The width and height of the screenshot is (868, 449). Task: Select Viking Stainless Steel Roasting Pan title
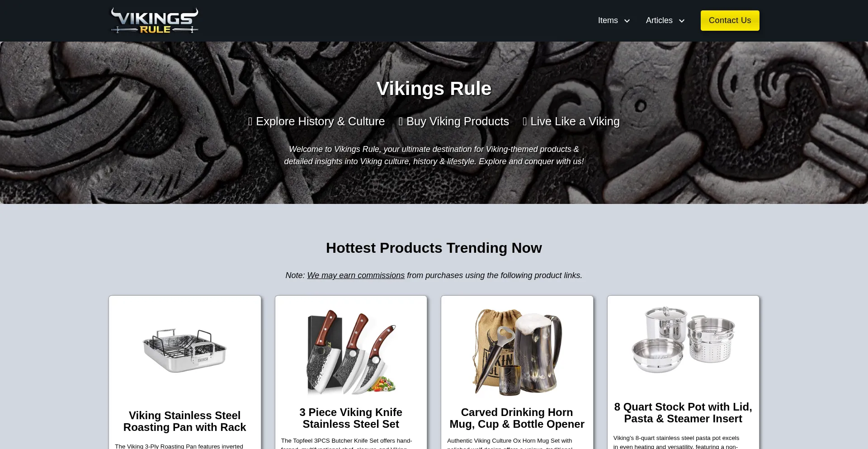[185, 421]
